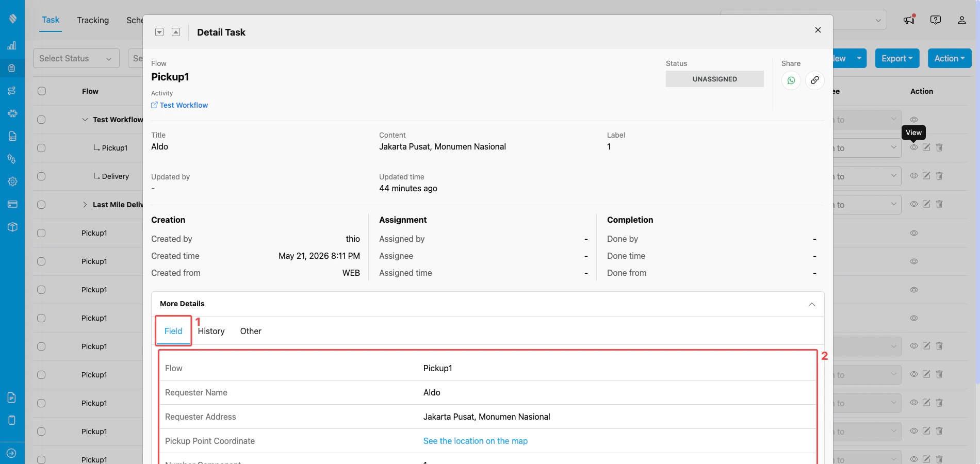
Task: Tick the Last Mile Delivery row checkbox
Action: pyautogui.click(x=41, y=205)
